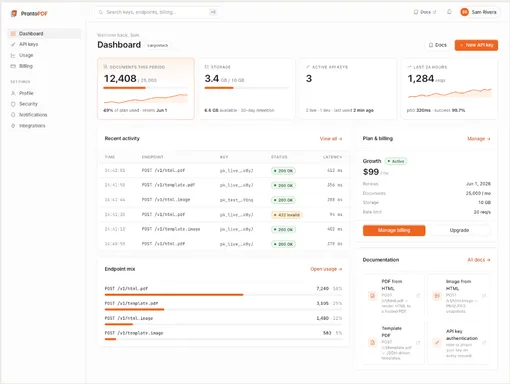Click PDF from HTML document icon
This screenshot has width=510, height=384.
point(372,296)
